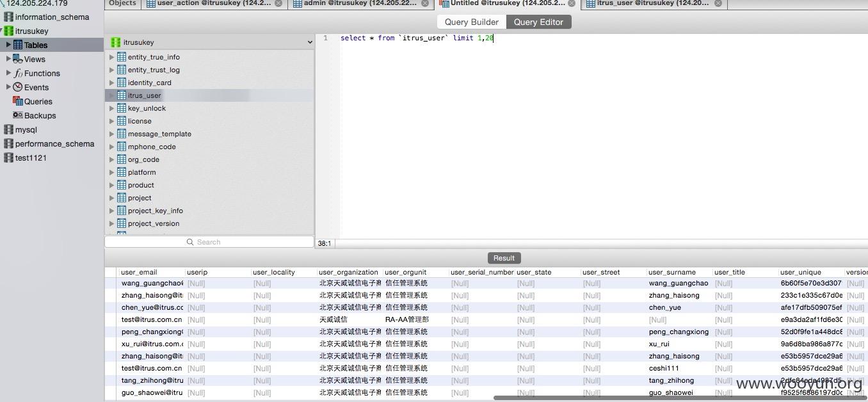Close the admin @itrusukey tab

pos(425,3)
